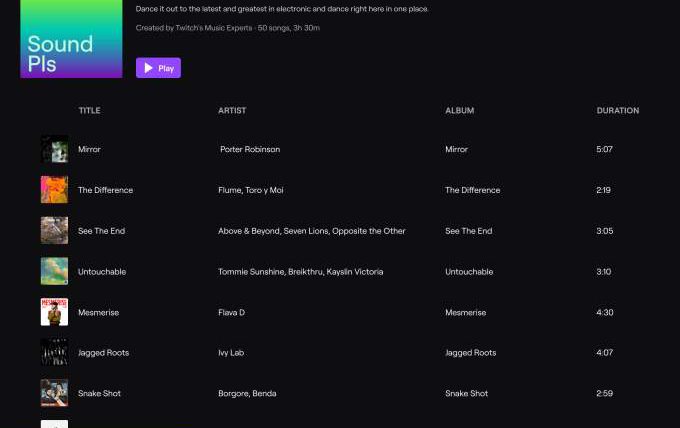680x428 pixels.
Task: Open the Jagged Roots album link
Action: (470, 353)
